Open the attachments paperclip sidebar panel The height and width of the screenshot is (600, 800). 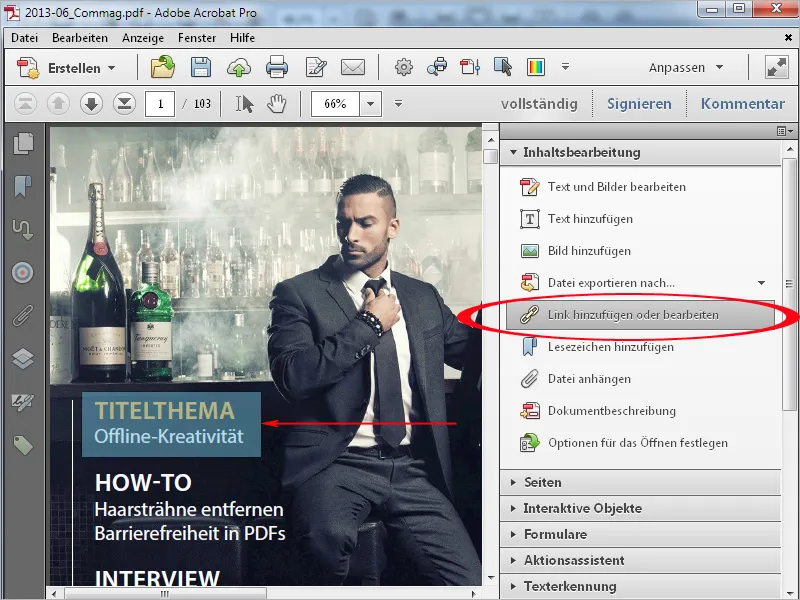pyautogui.click(x=23, y=316)
